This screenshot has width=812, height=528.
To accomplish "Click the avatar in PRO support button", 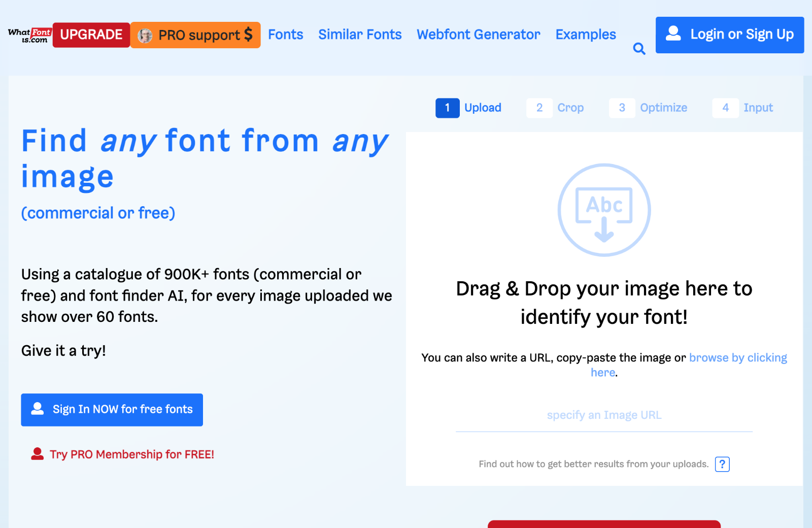I will click(x=145, y=36).
